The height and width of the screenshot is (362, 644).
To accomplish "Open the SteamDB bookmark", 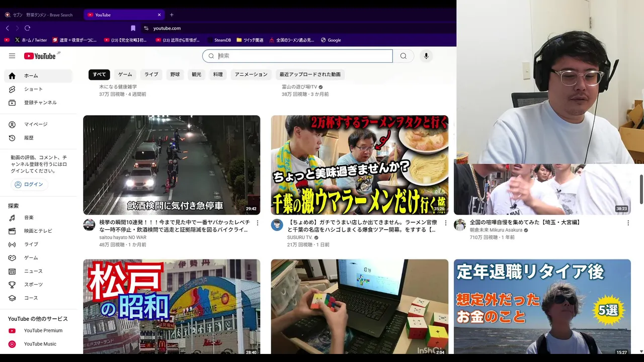I will pos(219,40).
